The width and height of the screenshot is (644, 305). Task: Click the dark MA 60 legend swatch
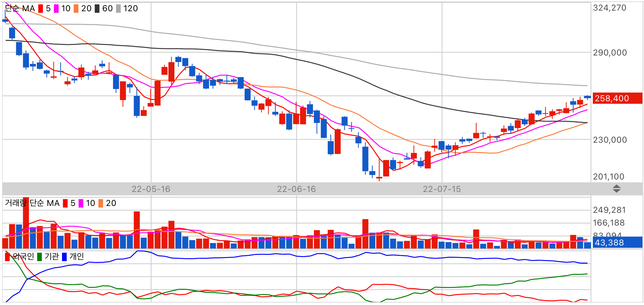pyautogui.click(x=97, y=9)
